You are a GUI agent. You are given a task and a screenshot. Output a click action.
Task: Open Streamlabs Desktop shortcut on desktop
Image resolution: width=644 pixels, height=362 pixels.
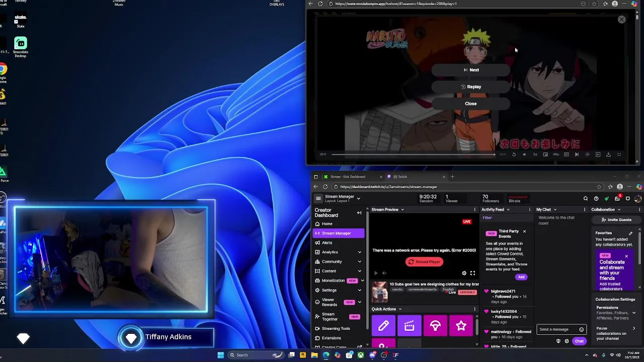click(x=21, y=48)
